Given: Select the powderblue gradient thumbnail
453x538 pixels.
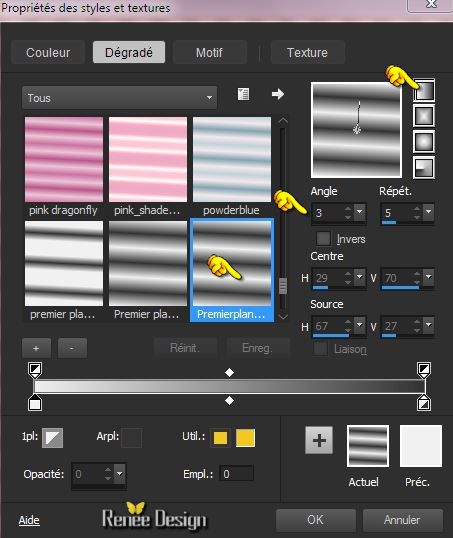Looking at the screenshot, I should click(232, 159).
